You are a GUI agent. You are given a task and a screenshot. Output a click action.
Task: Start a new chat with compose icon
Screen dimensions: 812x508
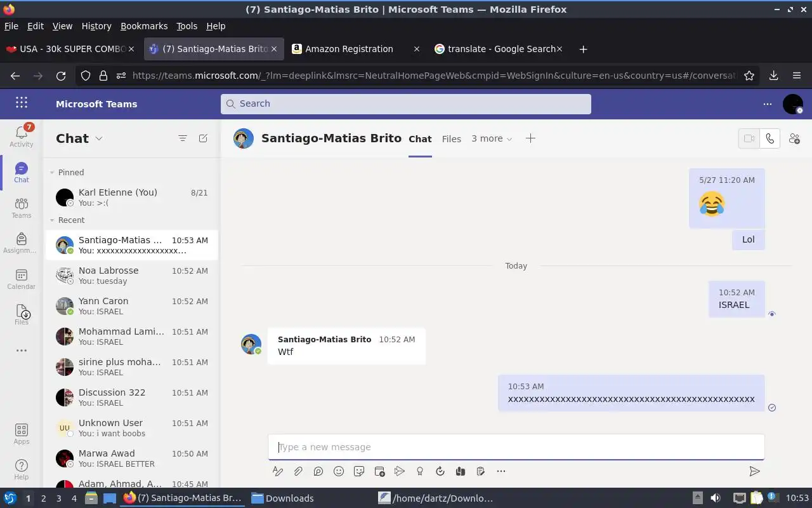203,138
